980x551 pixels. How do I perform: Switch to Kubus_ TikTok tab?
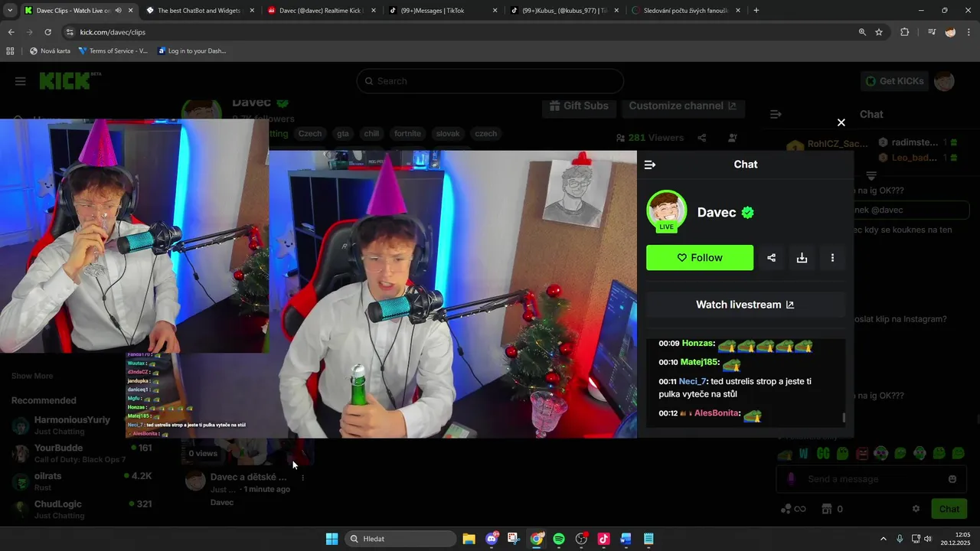click(x=564, y=11)
